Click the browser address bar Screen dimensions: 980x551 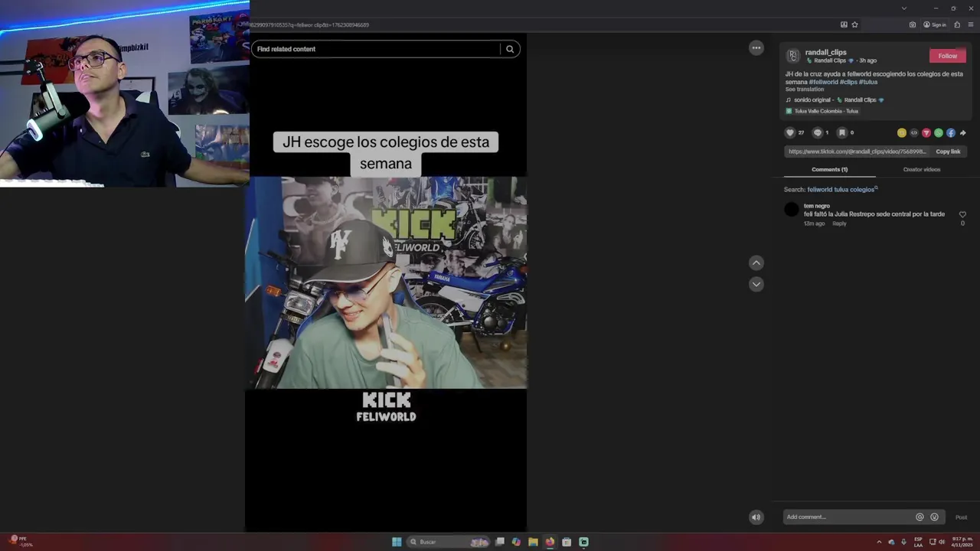(544, 24)
